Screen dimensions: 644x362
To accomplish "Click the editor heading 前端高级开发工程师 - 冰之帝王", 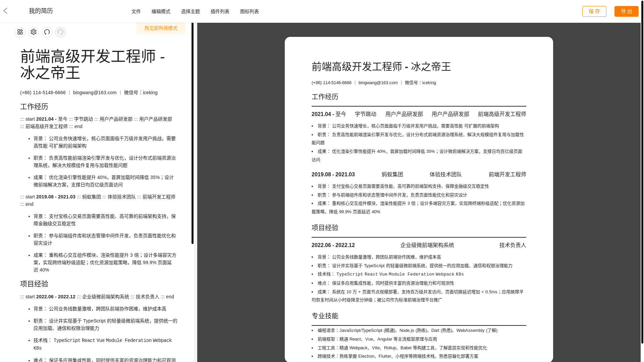I will tap(93, 64).
